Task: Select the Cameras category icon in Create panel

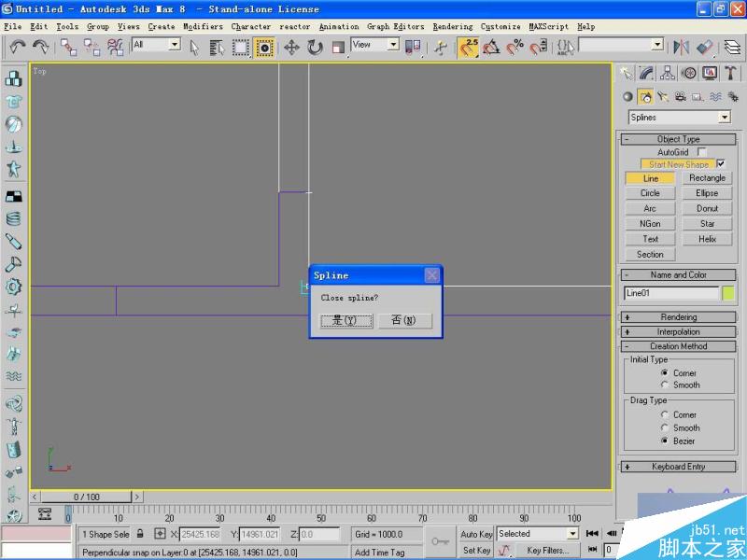Action: click(x=680, y=97)
